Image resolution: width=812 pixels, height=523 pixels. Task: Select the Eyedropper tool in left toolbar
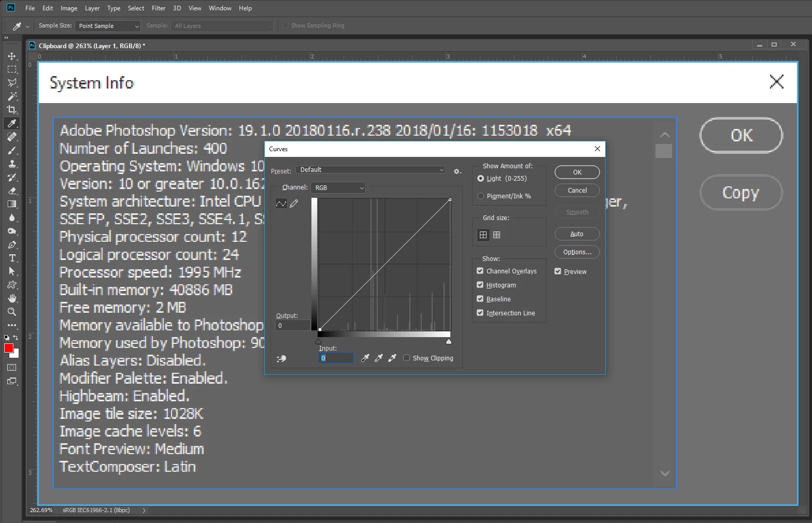(x=12, y=123)
